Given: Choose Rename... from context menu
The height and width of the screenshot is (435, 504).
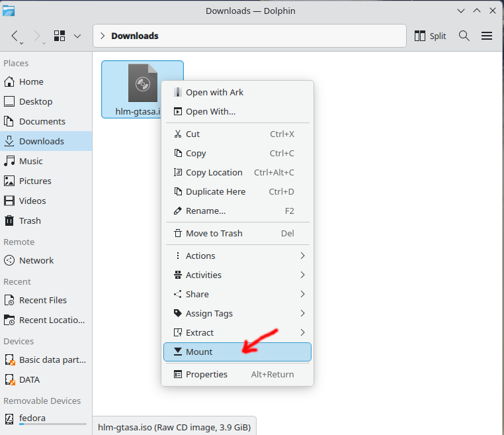Looking at the screenshot, I should pos(237,211).
